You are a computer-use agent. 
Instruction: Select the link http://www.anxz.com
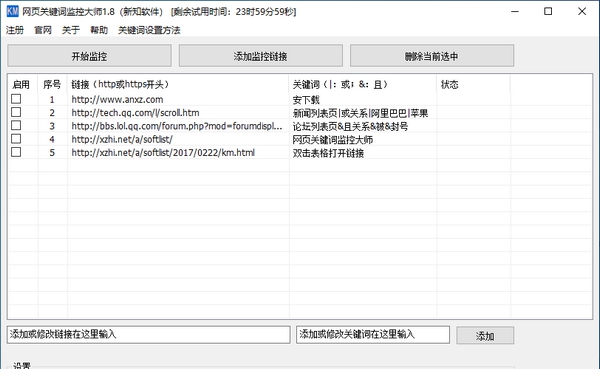(117, 100)
